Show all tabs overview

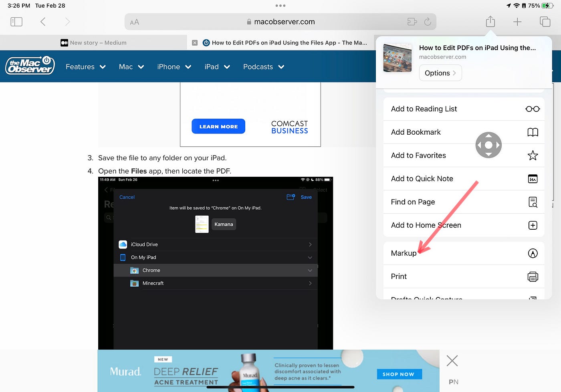(545, 22)
